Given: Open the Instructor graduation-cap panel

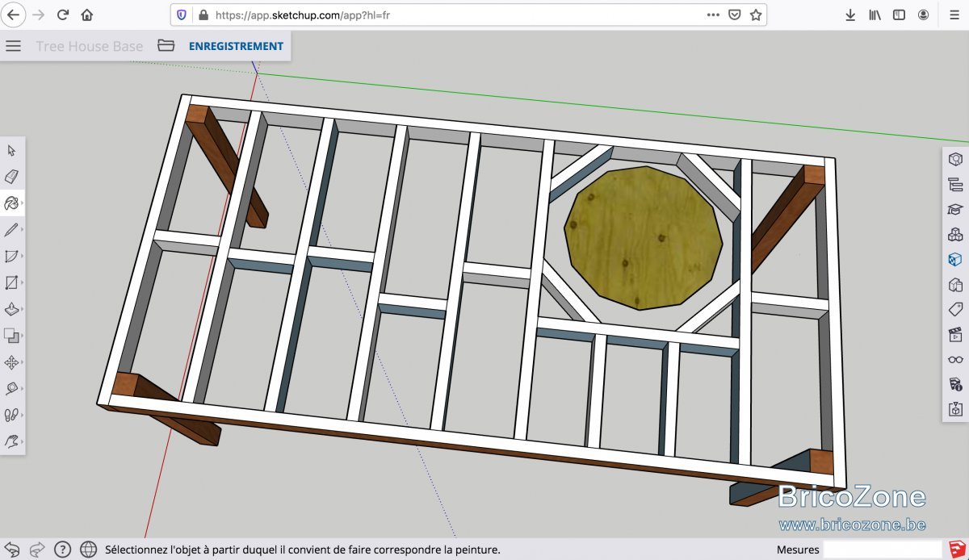Looking at the screenshot, I should click(955, 209).
